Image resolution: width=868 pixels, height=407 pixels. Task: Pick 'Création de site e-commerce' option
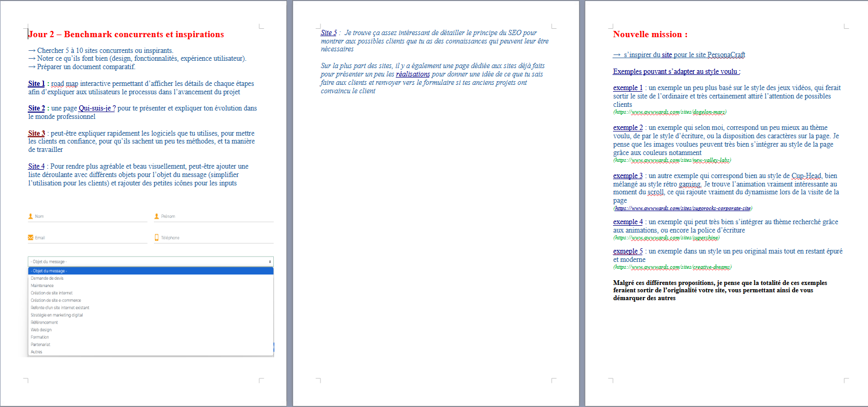pyautogui.click(x=56, y=300)
